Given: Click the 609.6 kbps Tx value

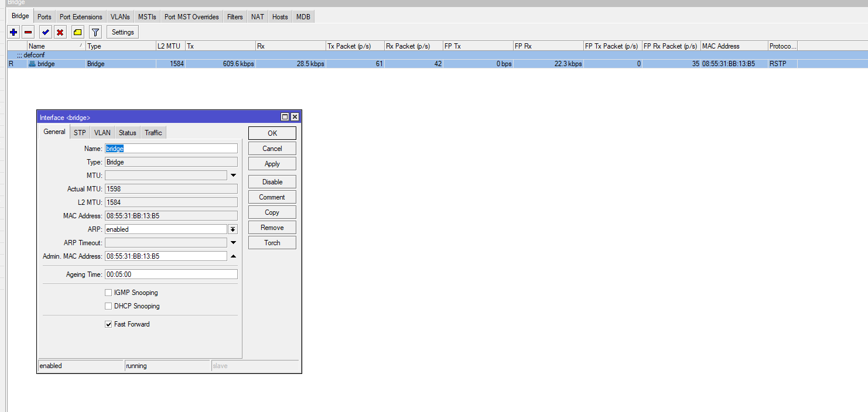Looking at the screenshot, I should tap(238, 64).
